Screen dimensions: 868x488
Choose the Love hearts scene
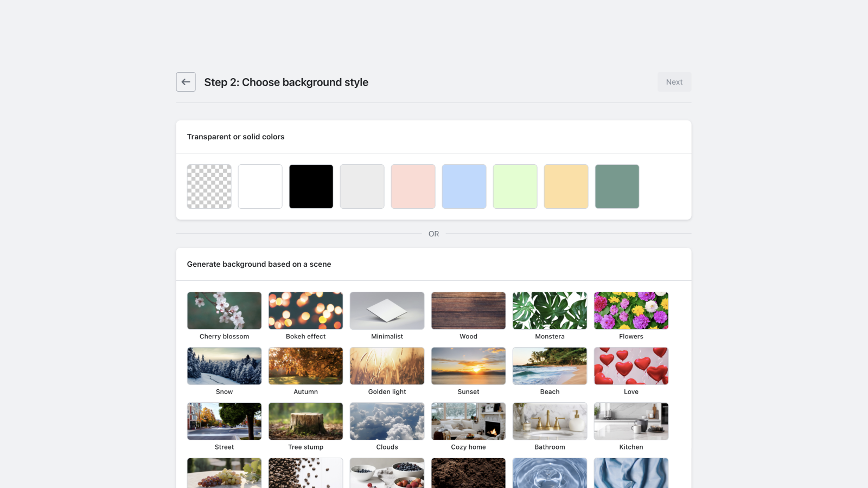point(631,366)
